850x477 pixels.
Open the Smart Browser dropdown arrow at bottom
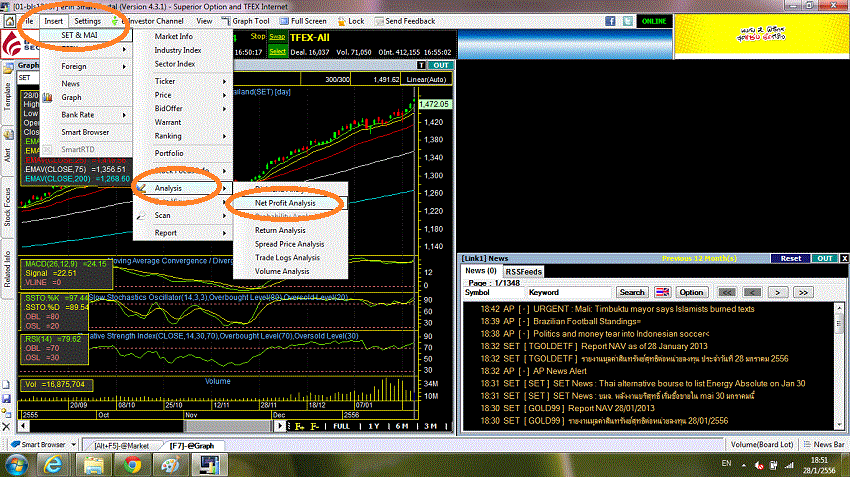[73, 444]
